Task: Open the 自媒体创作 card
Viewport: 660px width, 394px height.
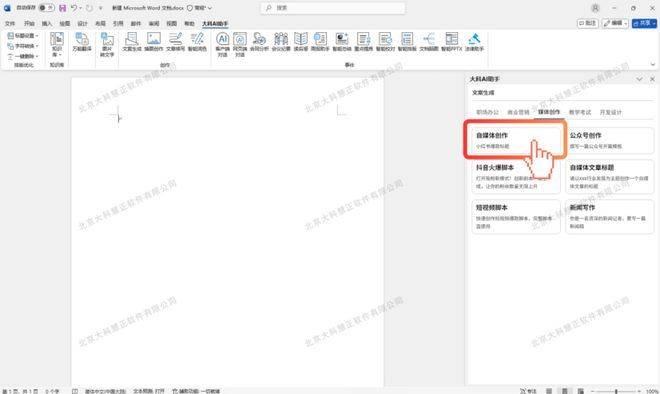Action: (x=515, y=140)
